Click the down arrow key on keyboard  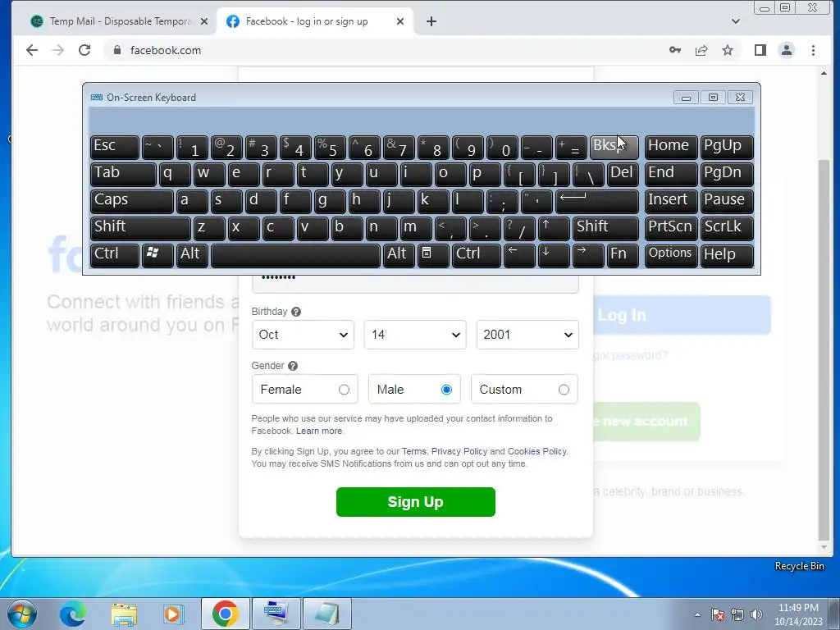click(554, 255)
